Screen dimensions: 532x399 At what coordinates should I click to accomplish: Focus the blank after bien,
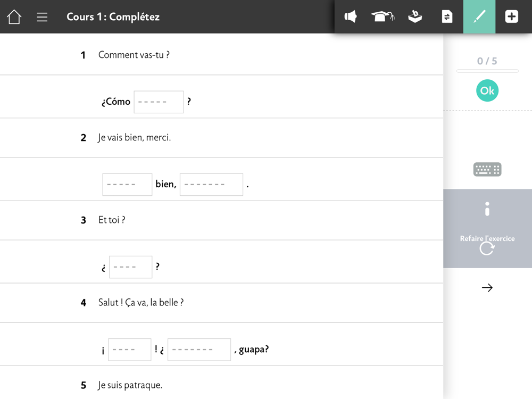coord(211,184)
